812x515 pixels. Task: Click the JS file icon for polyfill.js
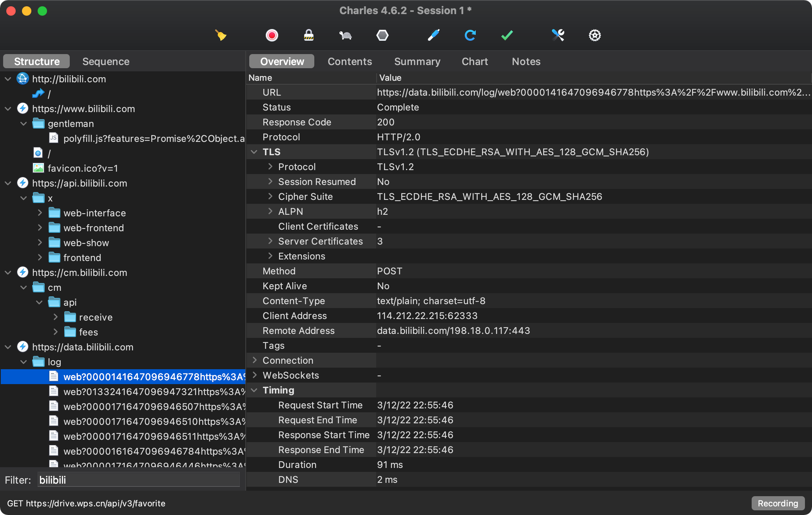(54, 138)
